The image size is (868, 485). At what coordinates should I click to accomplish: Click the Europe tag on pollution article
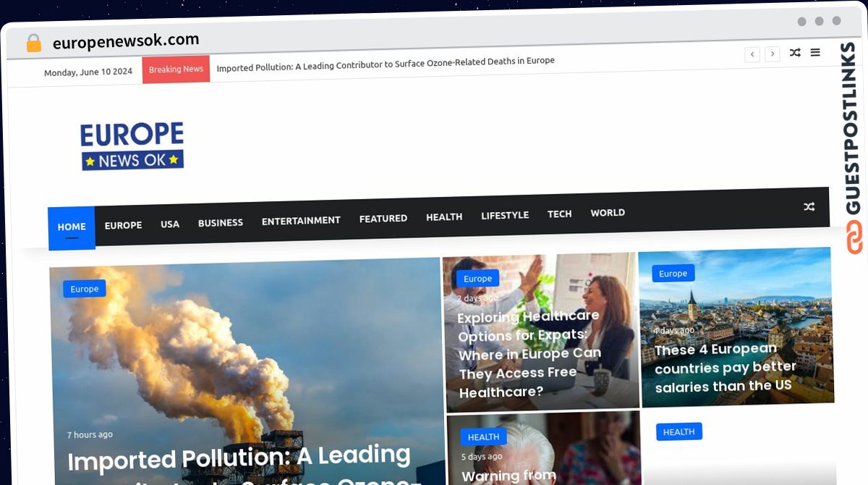85,289
